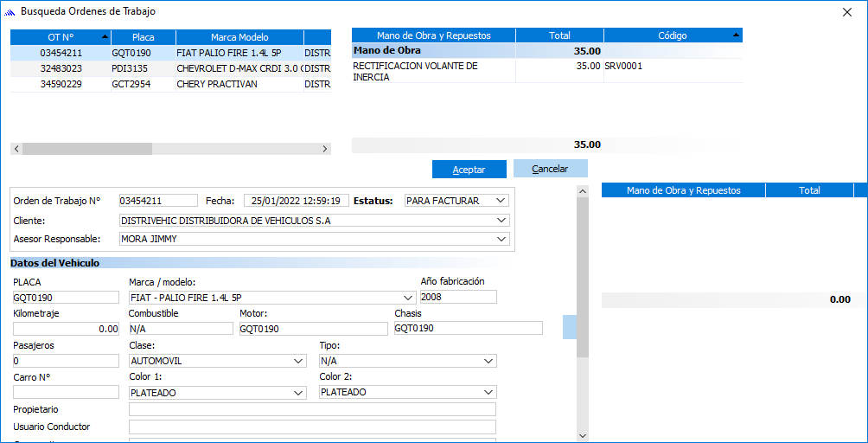Screen dimensions: 868x443
Task: Open the Estatus dropdown
Action: tap(501, 201)
